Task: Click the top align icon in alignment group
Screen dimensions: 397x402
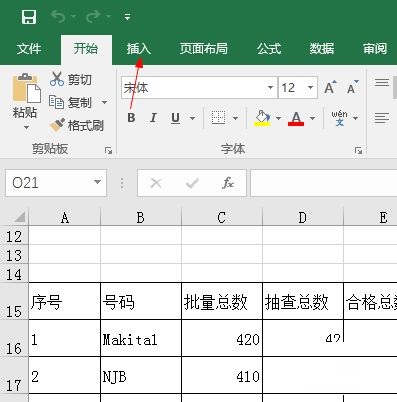Action: (382, 83)
